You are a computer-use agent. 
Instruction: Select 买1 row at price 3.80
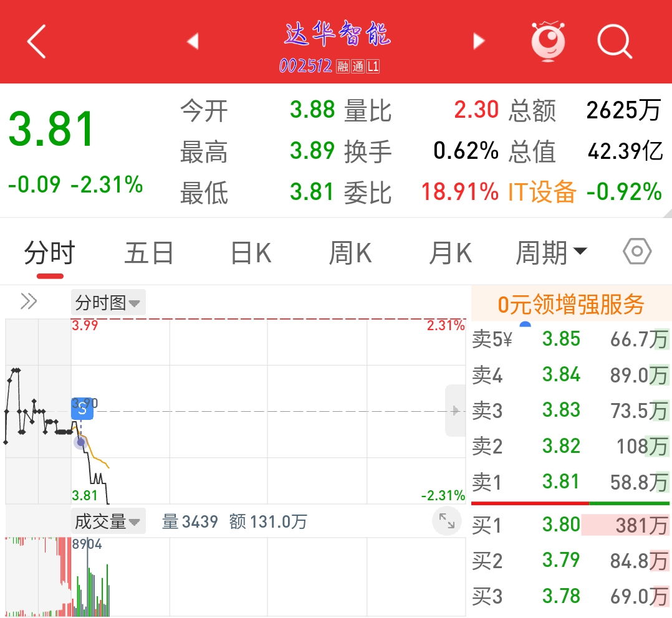[x=570, y=525]
